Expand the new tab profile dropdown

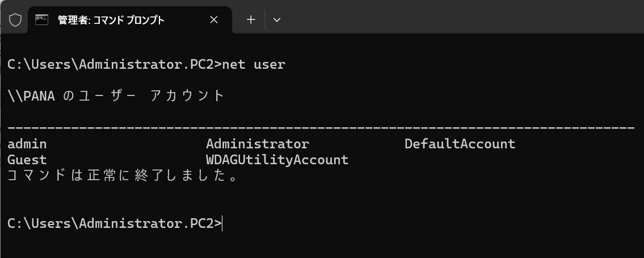(277, 20)
